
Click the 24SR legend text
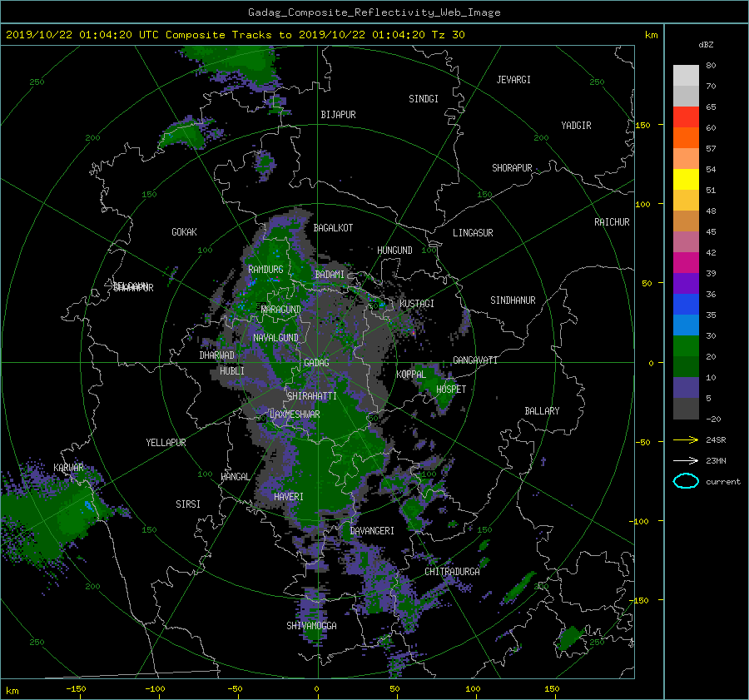[x=716, y=440]
